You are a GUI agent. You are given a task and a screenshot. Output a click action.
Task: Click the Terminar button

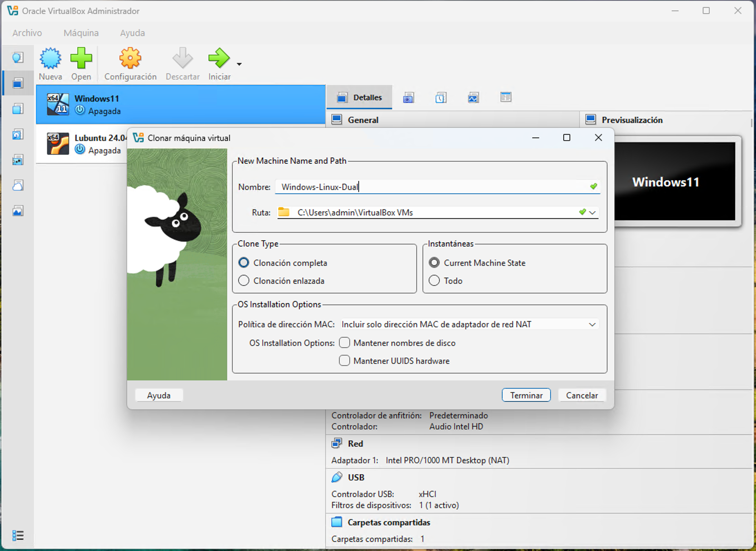(526, 395)
